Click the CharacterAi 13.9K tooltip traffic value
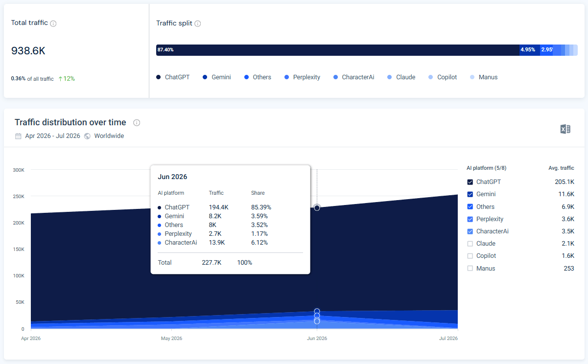This screenshot has height=364, width=588. (x=217, y=243)
